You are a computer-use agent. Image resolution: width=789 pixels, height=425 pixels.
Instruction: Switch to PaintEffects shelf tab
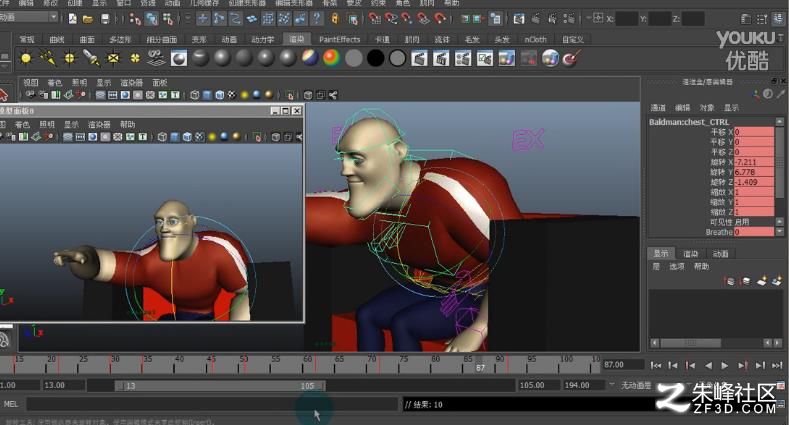[x=340, y=39]
